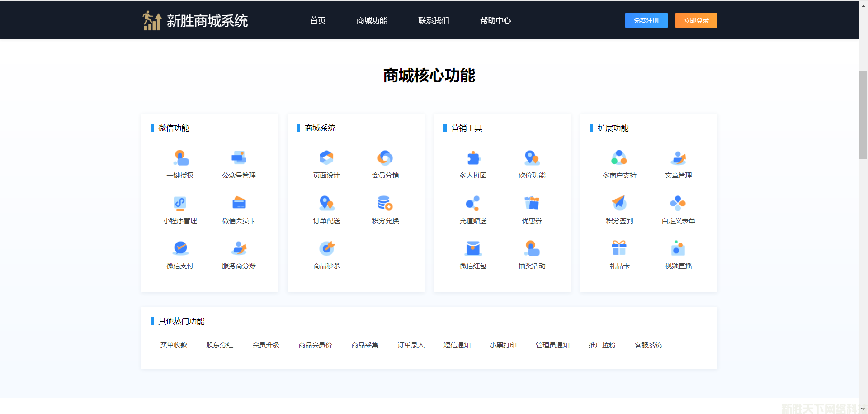This screenshot has width=868, height=414.
Task: Select the 小程序管理 icon
Action: point(180,203)
